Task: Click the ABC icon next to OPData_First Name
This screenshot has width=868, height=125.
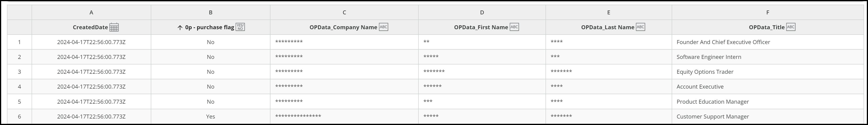Action: (514, 27)
